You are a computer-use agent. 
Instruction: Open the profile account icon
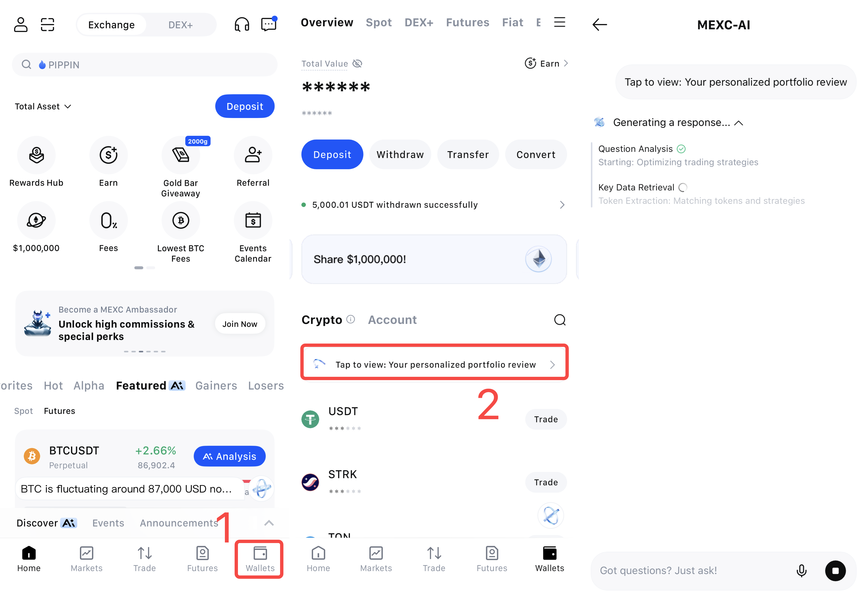pos(21,25)
